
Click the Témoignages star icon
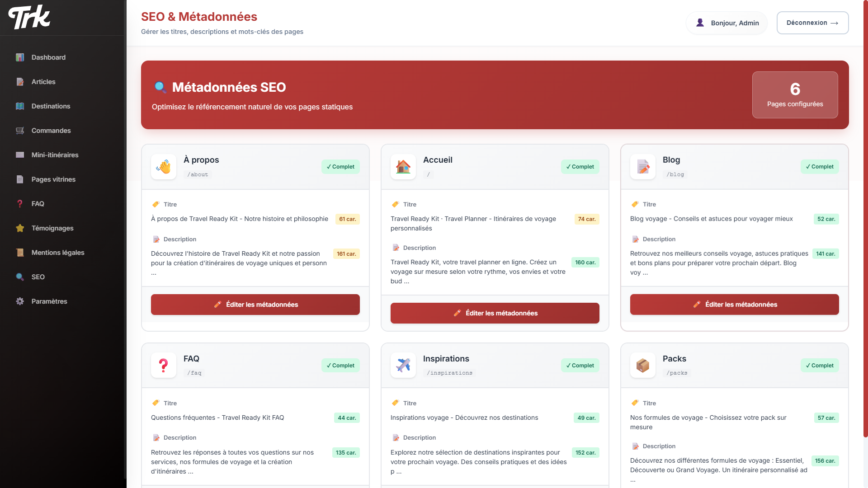pyautogui.click(x=20, y=228)
